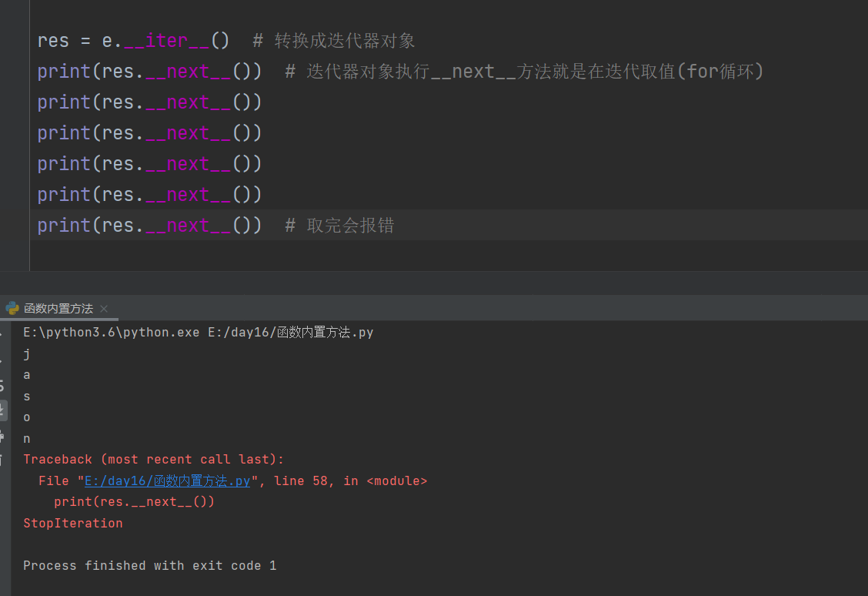
Task: Click the console output letter a
Action: coord(27,375)
